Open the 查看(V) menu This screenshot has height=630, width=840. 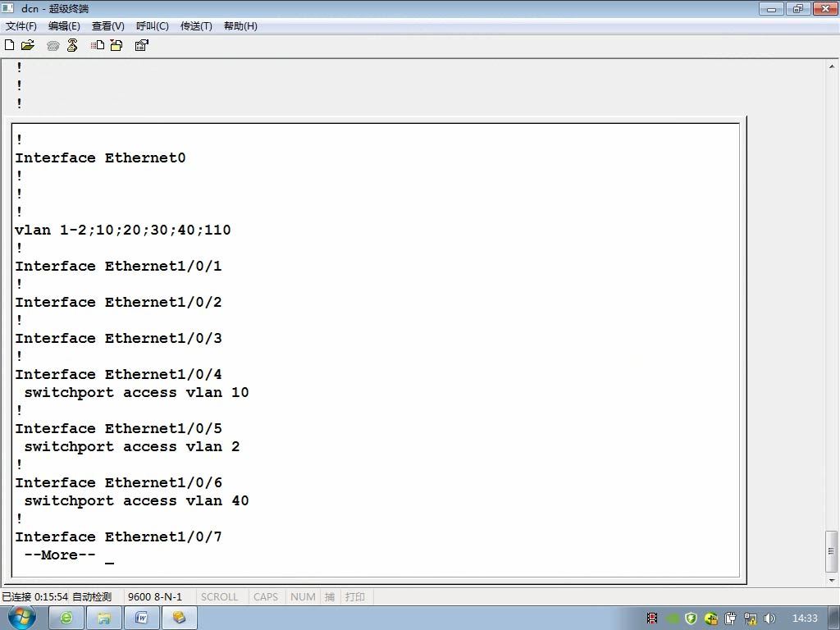[107, 25]
